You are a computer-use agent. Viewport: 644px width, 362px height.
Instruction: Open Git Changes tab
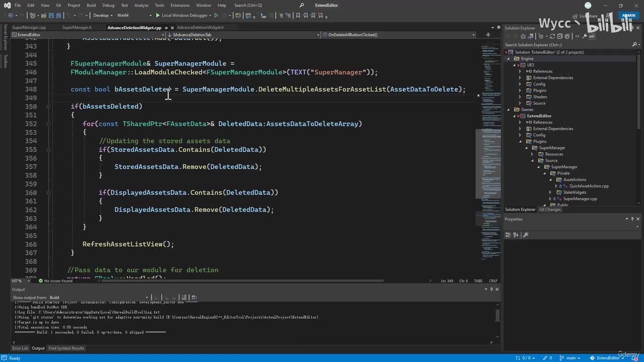[x=550, y=209]
